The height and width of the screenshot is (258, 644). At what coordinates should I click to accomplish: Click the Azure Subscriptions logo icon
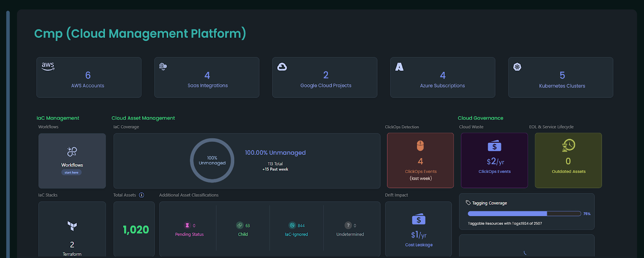click(399, 67)
